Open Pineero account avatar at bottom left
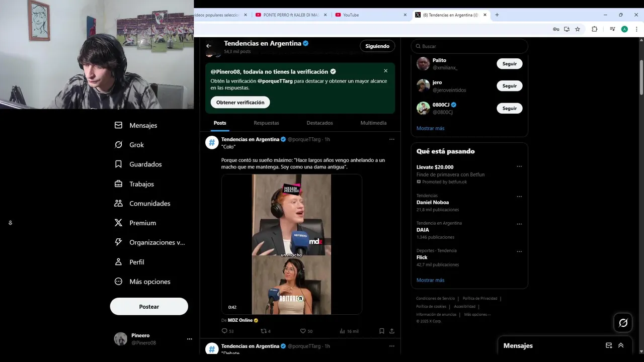The height and width of the screenshot is (362, 644). coord(121,339)
